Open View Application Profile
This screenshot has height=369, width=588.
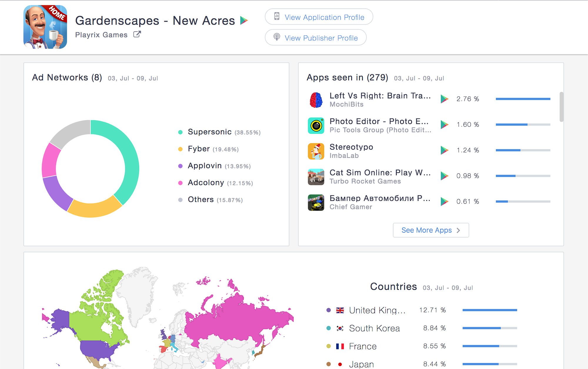click(x=319, y=17)
